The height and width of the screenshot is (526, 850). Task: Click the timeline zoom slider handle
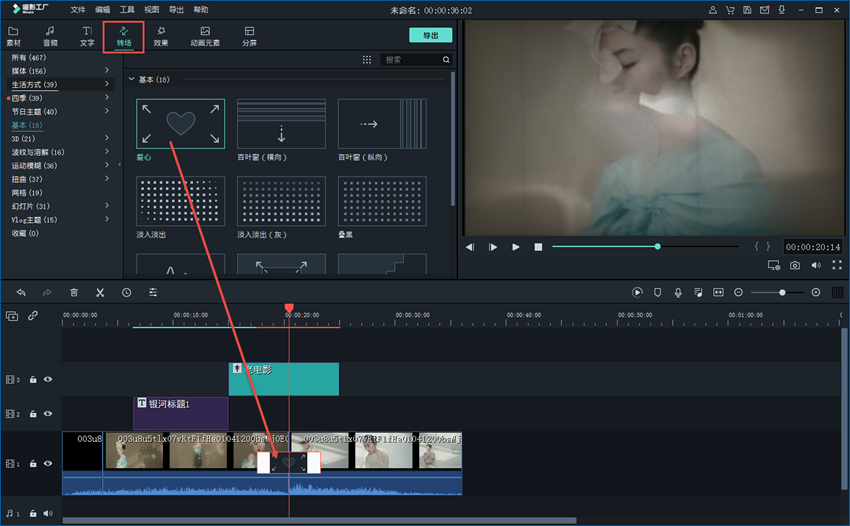click(782, 292)
